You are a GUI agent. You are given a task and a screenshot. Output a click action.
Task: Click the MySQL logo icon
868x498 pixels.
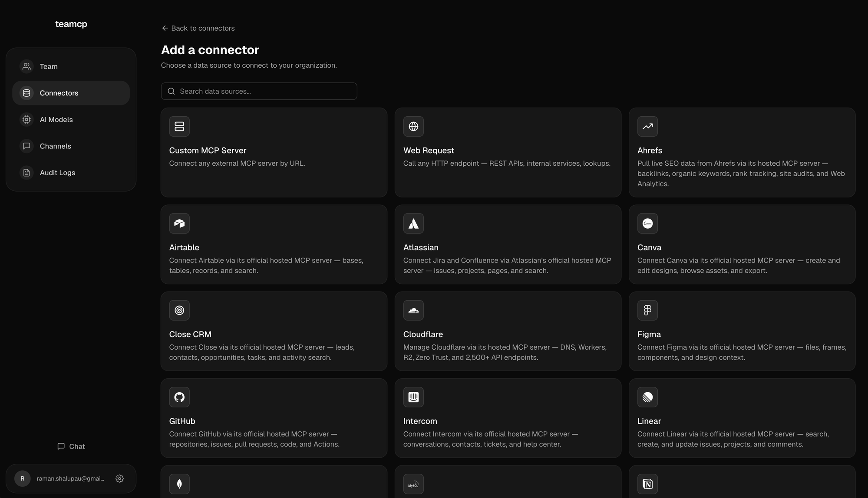pyautogui.click(x=413, y=484)
